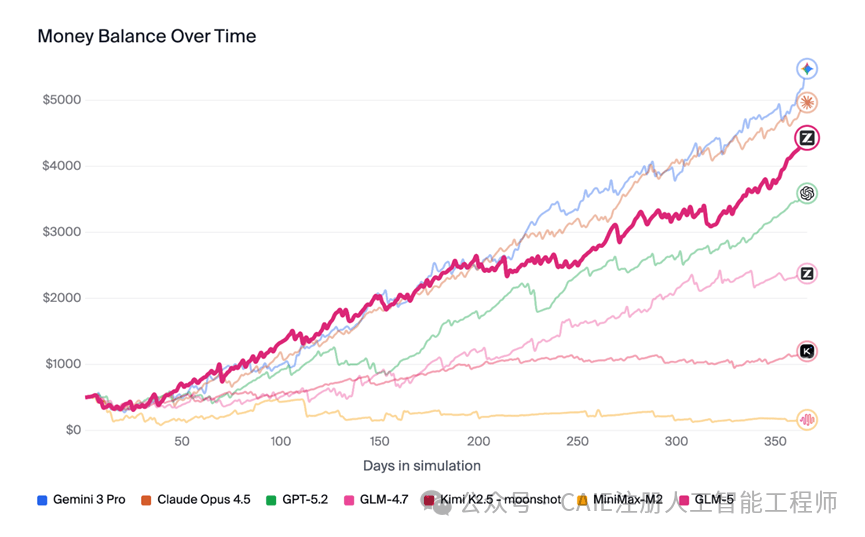Toggle GPT-5.2 legend entry
Viewport: 865px width, 537px height.
305,499
